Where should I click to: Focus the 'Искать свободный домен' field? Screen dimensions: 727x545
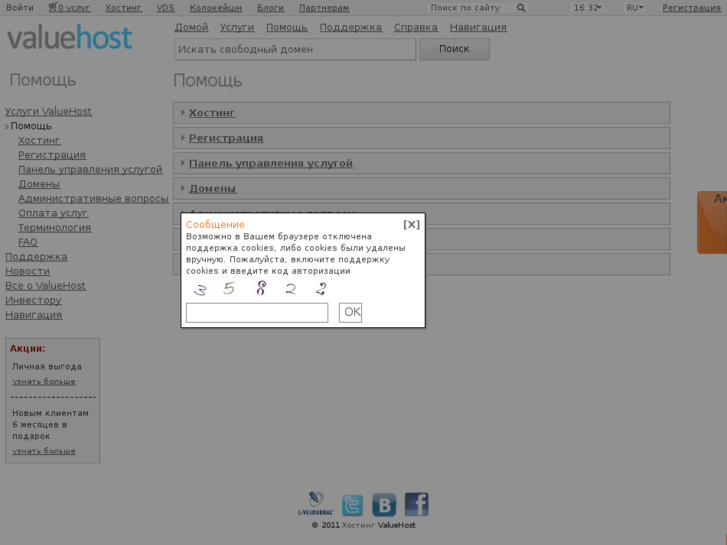click(295, 49)
